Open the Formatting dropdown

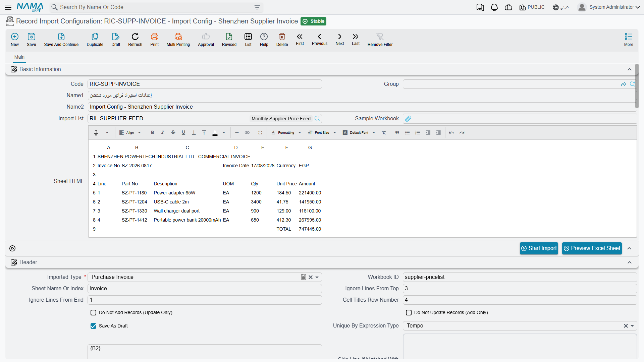(x=286, y=133)
